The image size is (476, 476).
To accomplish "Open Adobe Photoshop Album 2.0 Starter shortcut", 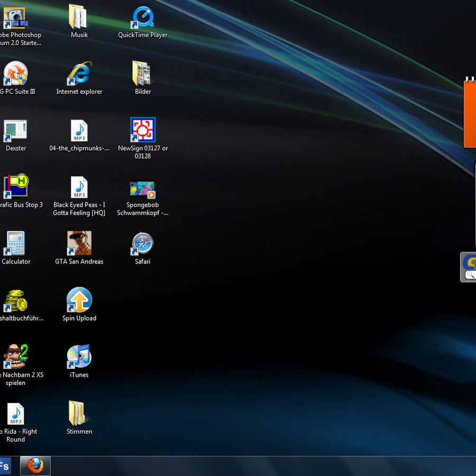I will [15, 17].
